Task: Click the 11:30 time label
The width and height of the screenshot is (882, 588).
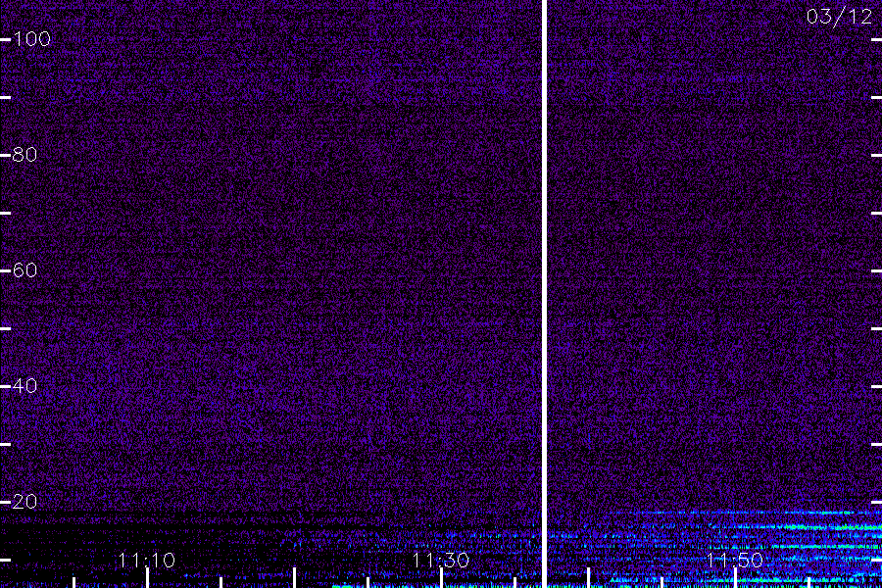Action: pos(440,560)
